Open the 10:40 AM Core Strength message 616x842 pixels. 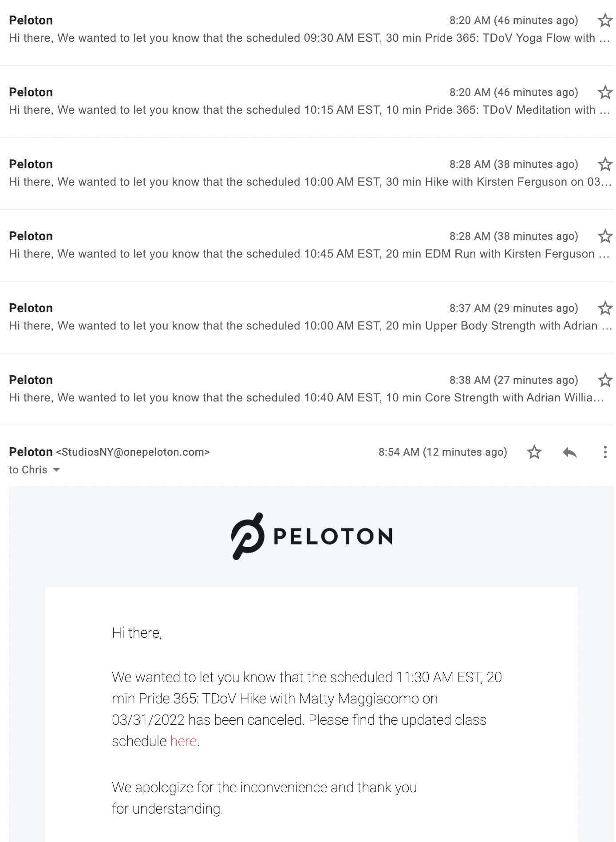tap(307, 389)
